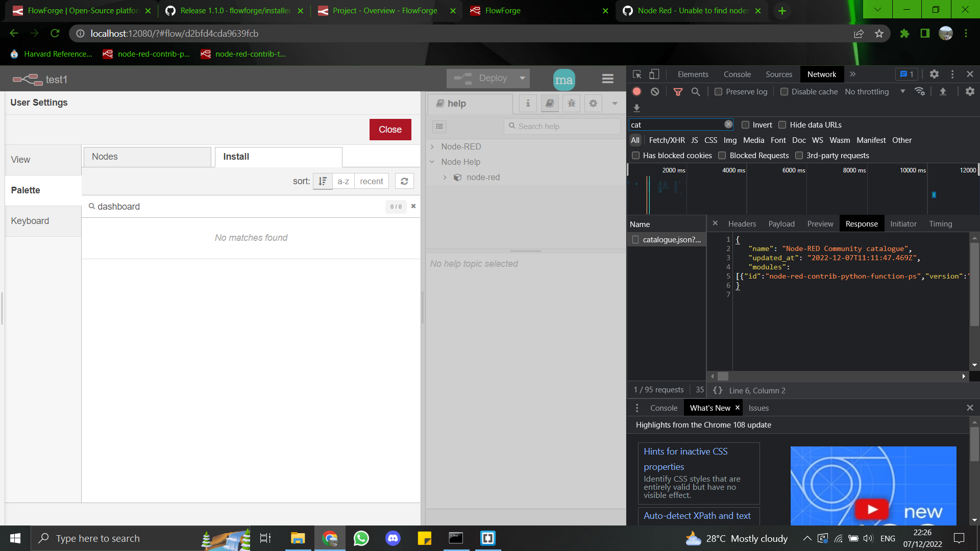
Task: Expand the node-red package in Node Help
Action: [x=445, y=177]
